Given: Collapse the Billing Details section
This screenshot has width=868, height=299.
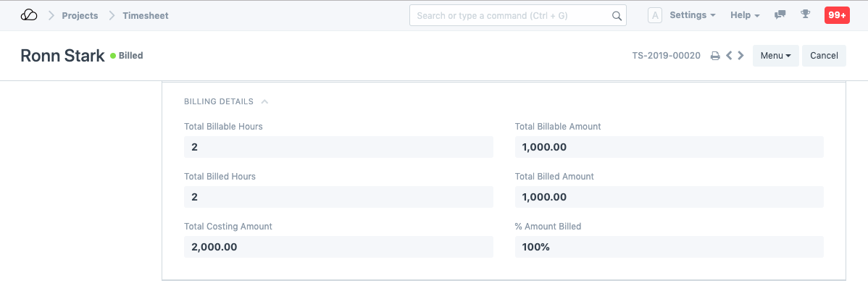Looking at the screenshot, I should (264, 102).
